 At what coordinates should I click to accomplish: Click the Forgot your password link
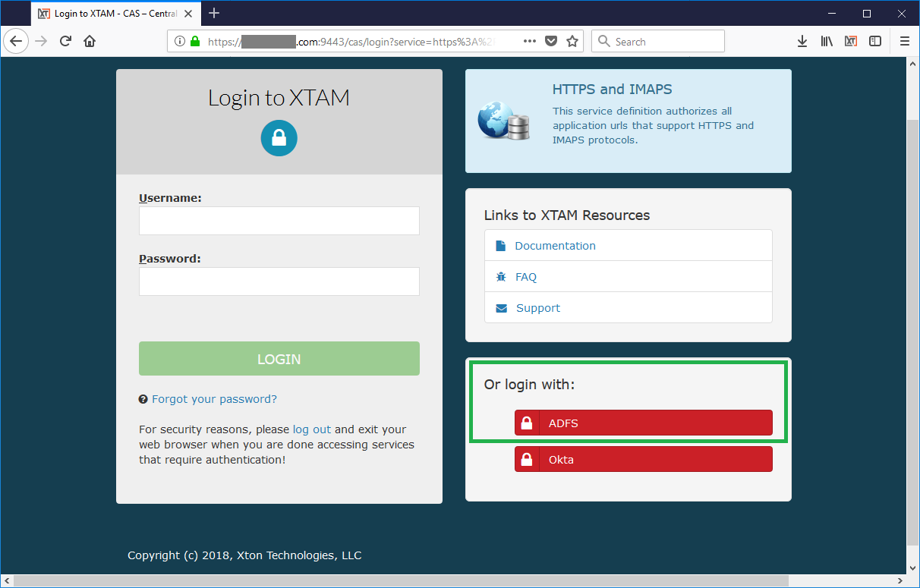pos(214,398)
